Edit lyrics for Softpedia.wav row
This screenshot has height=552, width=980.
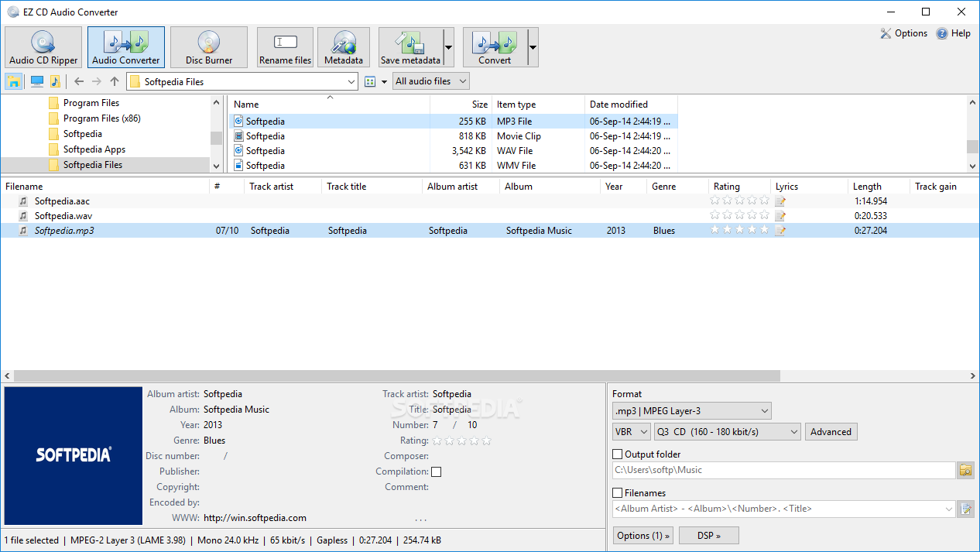click(x=780, y=216)
